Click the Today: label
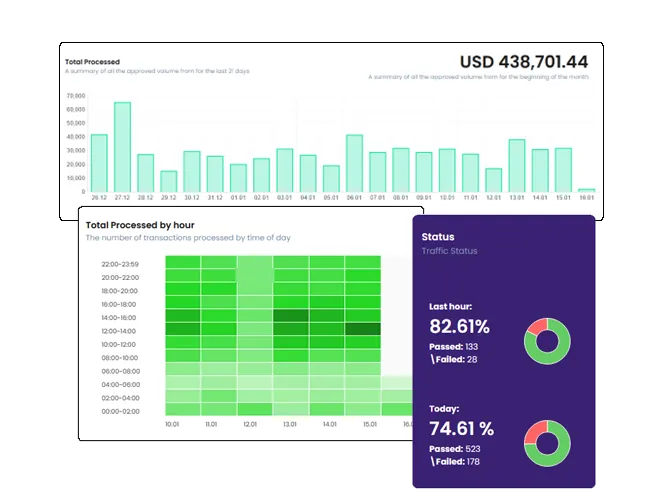This screenshot has height=496, width=664. tap(444, 409)
